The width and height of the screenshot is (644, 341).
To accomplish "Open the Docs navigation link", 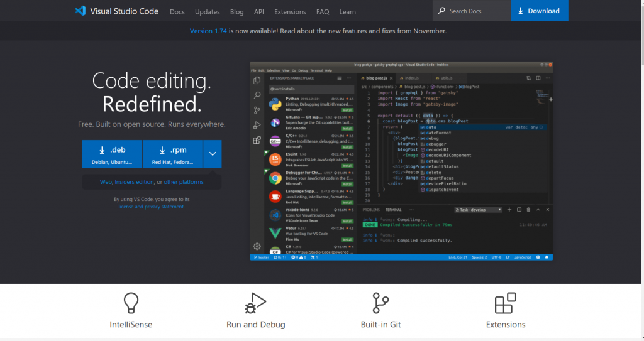I will point(177,12).
